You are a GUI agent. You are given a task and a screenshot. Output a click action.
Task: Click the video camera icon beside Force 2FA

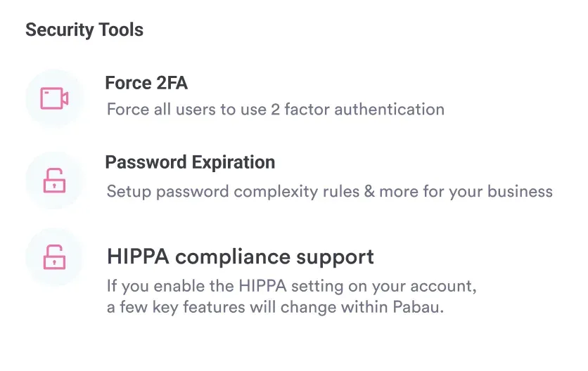tap(54, 98)
